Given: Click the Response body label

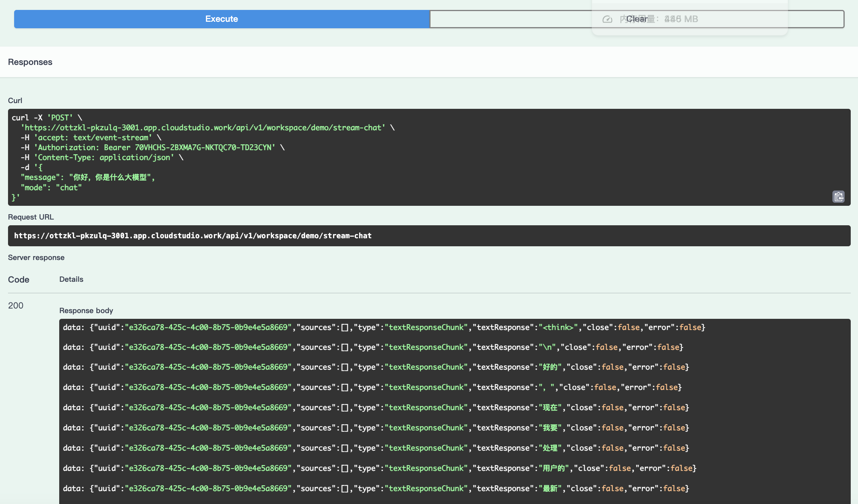Looking at the screenshot, I should point(86,310).
